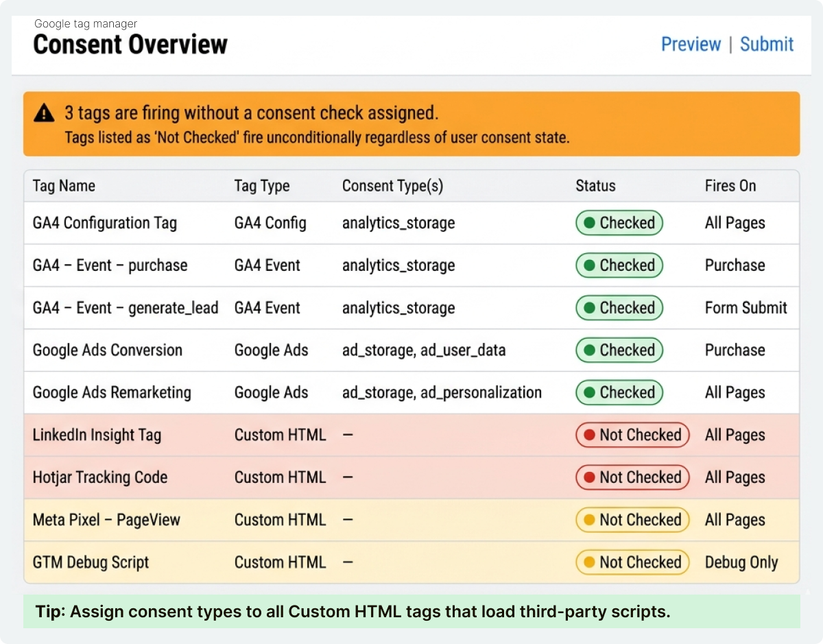This screenshot has width=823, height=644.
Task: Select the 'Fires On' column header
Action: [x=730, y=186]
